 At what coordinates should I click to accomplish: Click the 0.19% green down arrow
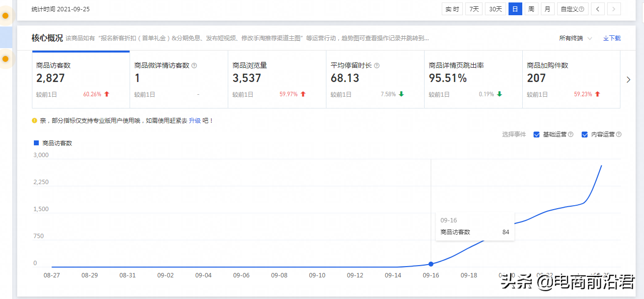tap(499, 94)
